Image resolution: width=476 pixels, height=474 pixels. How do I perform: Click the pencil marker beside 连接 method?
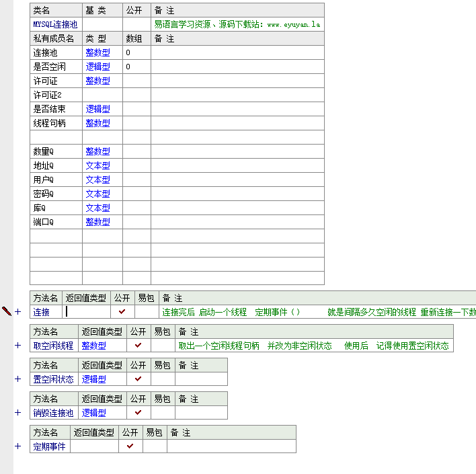pyautogui.click(x=7, y=311)
